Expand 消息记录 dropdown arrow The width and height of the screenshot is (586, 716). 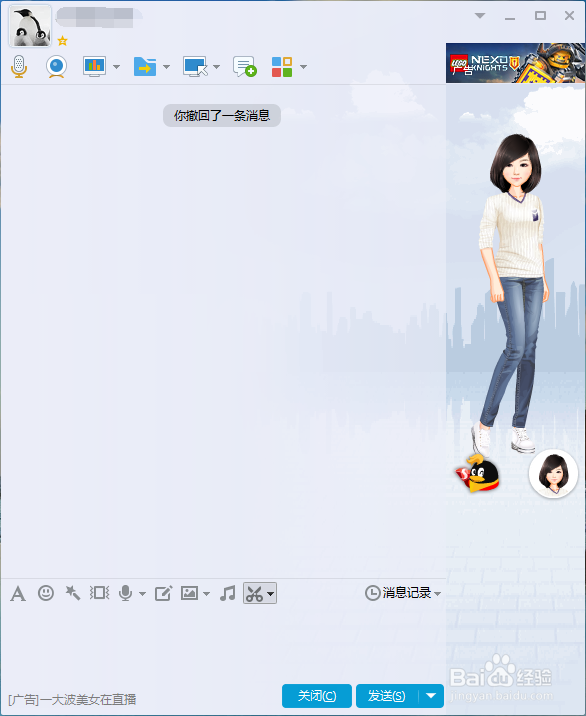438,594
